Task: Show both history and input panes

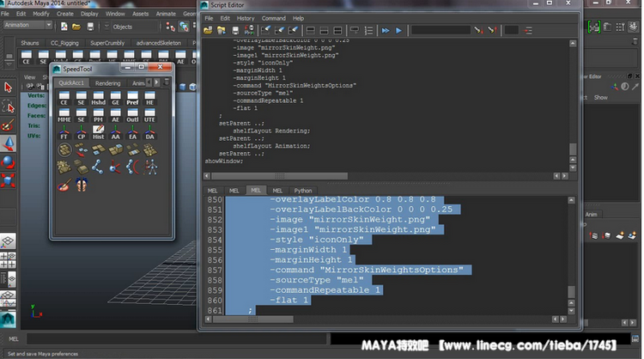Action: pyautogui.click(x=337, y=30)
